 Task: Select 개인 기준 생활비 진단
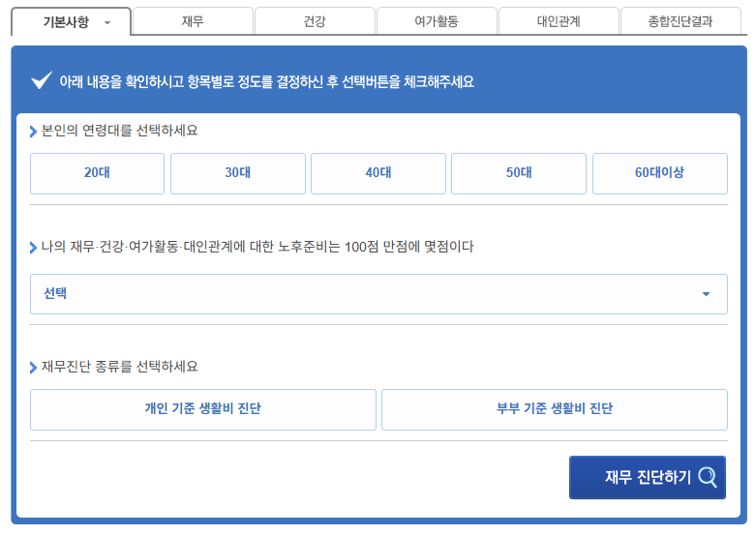click(203, 409)
